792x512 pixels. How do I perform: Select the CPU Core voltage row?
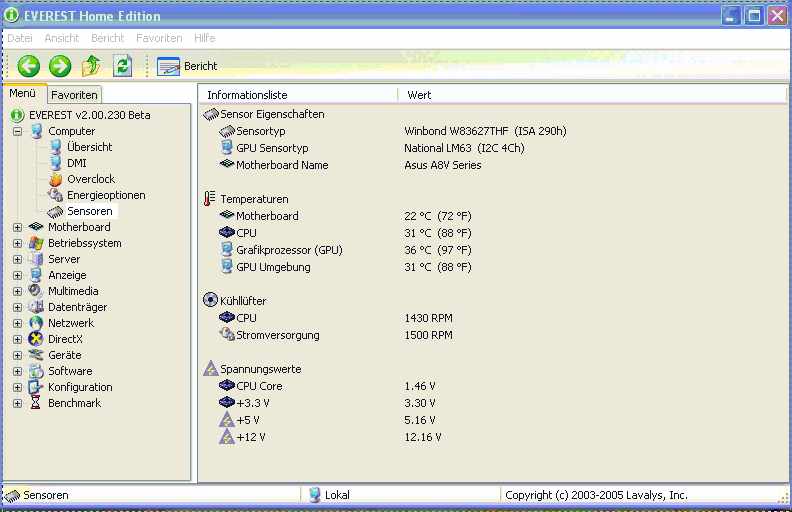click(x=327, y=386)
